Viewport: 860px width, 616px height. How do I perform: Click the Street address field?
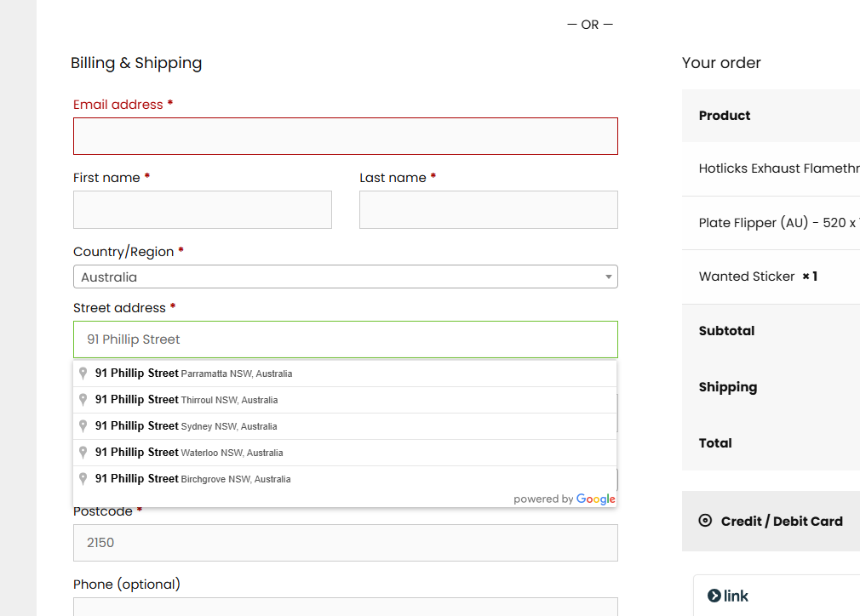(346, 339)
